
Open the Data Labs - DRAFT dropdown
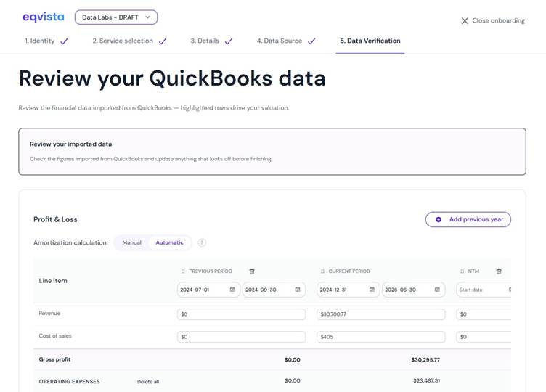116,17
